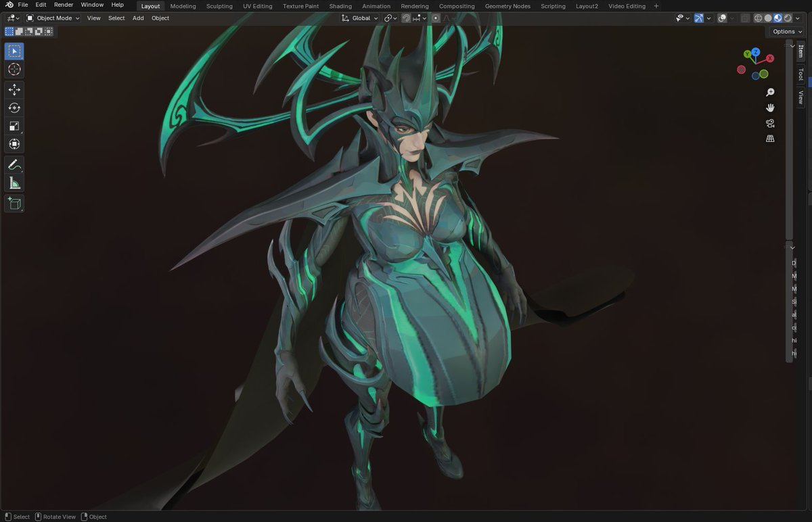
Task: Open viewport View menu
Action: pos(94,18)
